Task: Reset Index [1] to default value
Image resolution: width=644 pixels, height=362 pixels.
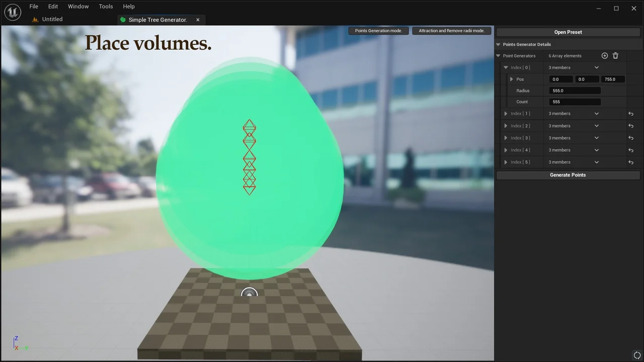Action: tap(630, 114)
